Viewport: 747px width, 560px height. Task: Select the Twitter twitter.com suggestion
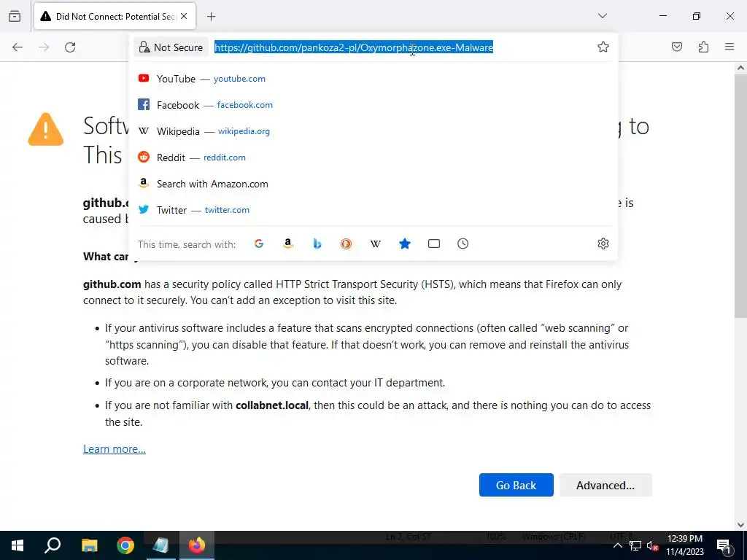(373, 210)
